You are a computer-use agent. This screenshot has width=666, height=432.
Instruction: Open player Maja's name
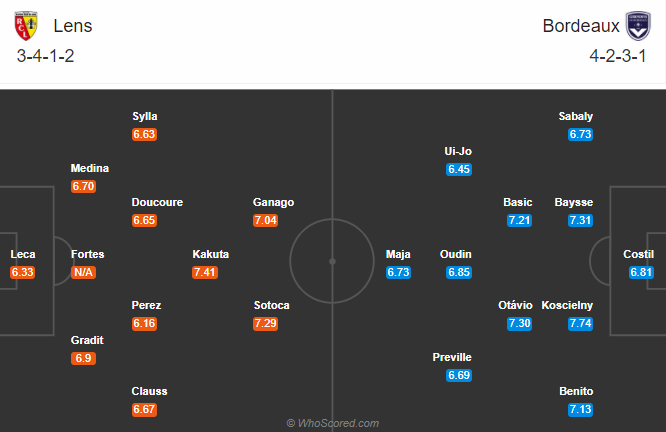click(398, 254)
